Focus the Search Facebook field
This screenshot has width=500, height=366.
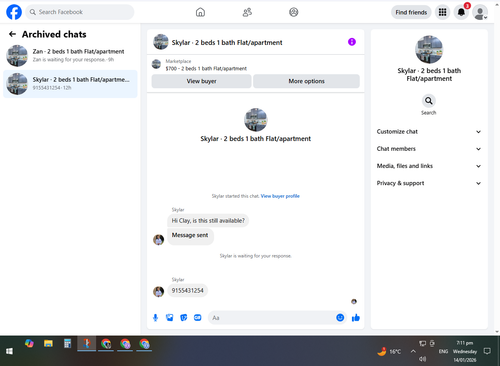click(80, 12)
